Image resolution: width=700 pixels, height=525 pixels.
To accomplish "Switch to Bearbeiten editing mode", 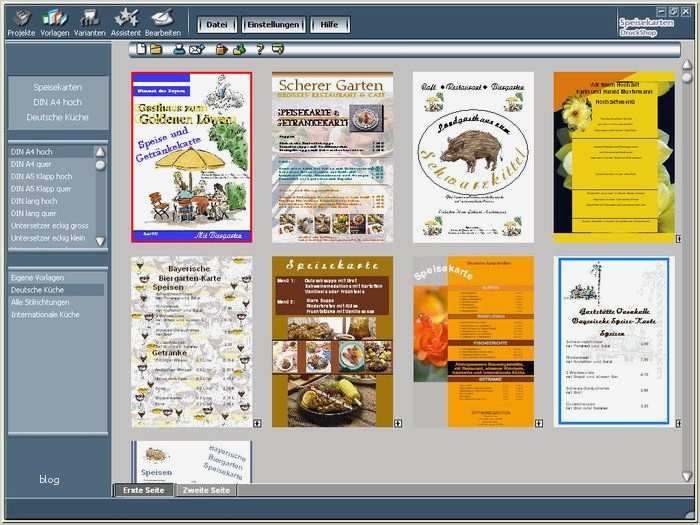I will click(162, 22).
